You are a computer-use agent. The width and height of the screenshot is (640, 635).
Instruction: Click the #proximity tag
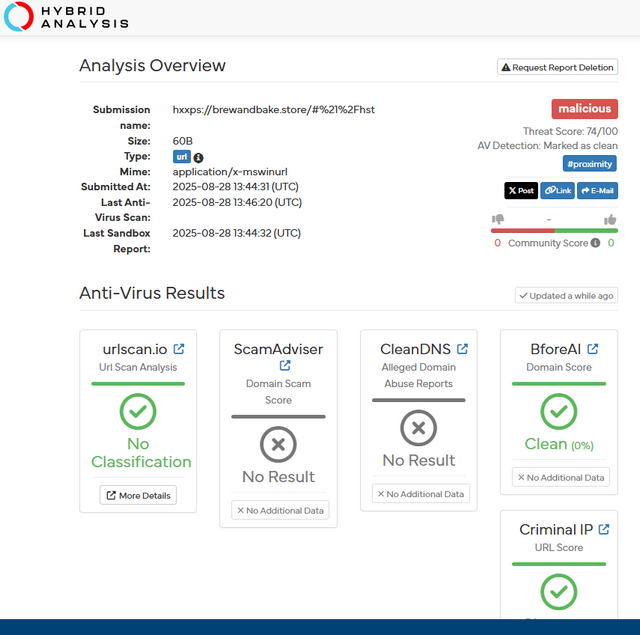[589, 164]
